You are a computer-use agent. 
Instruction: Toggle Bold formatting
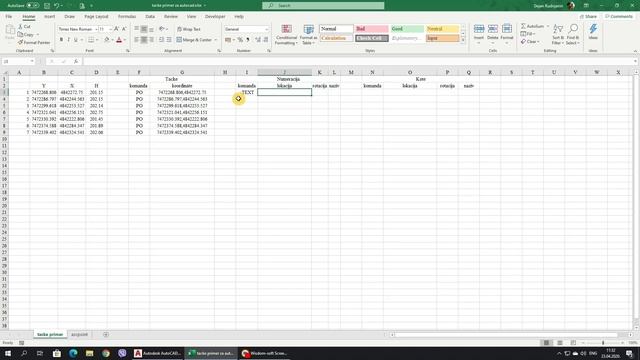click(x=61, y=40)
